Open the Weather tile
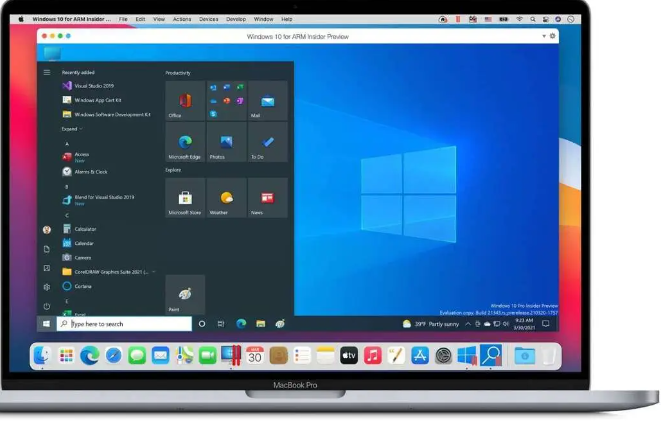This screenshot has height=422, width=662. point(226,197)
